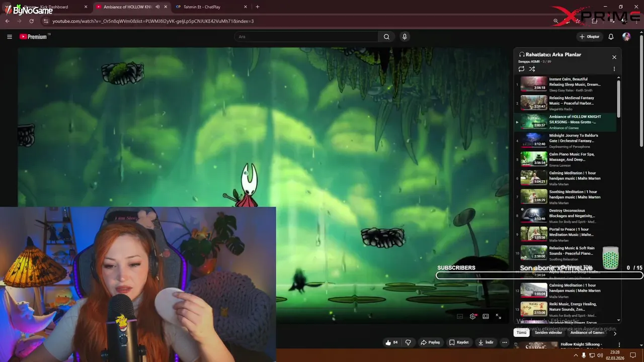This screenshot has width=644, height=362.
Task: Open a new browser tab
Action: tap(258, 7)
